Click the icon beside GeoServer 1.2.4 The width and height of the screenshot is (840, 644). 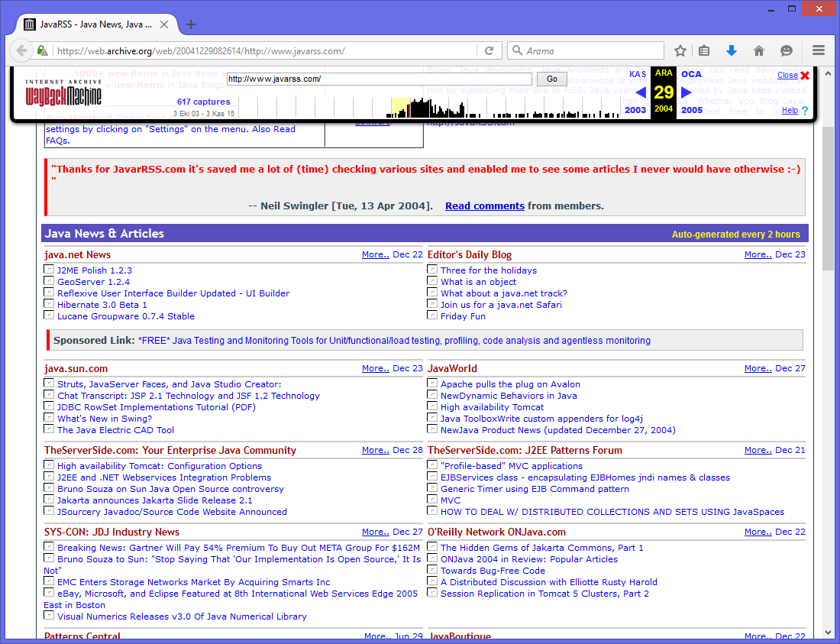(x=49, y=280)
